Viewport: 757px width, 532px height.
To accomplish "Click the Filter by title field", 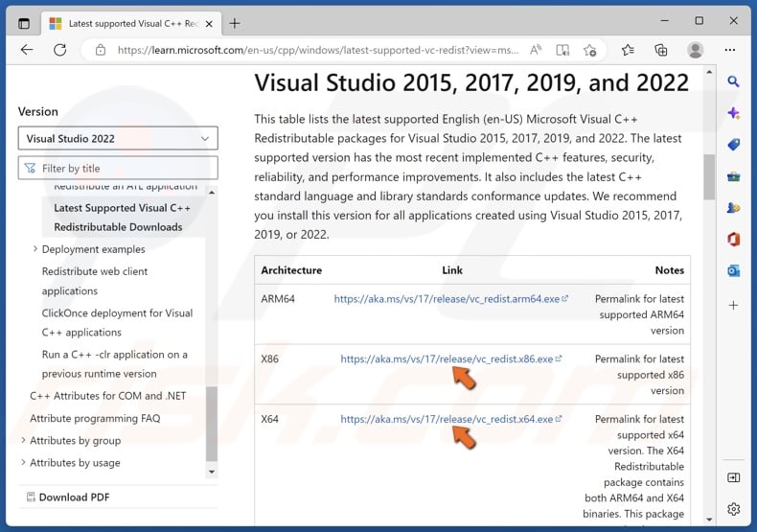I will coord(118,168).
